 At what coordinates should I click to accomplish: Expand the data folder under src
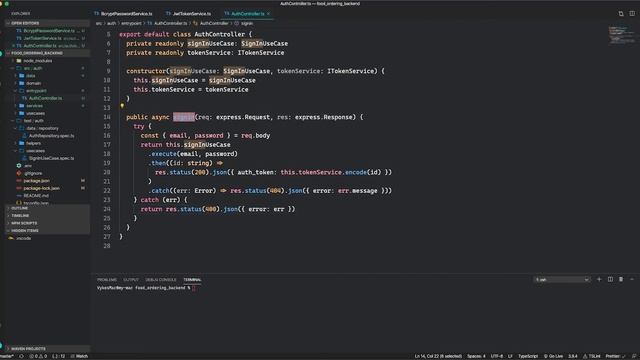click(31, 76)
